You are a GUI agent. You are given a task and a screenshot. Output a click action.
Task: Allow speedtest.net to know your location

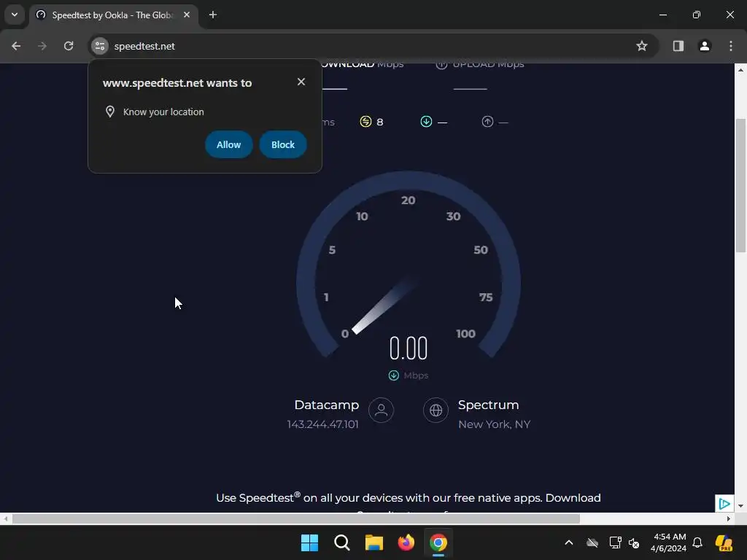pyautogui.click(x=228, y=145)
